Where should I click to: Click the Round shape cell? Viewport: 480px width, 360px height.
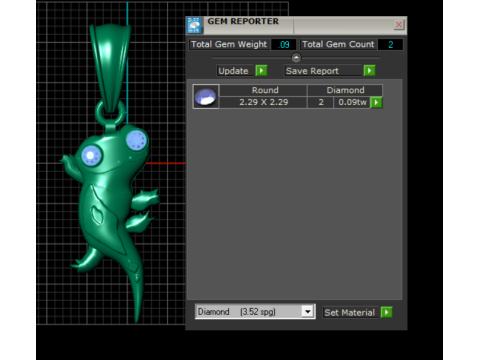pos(263,90)
